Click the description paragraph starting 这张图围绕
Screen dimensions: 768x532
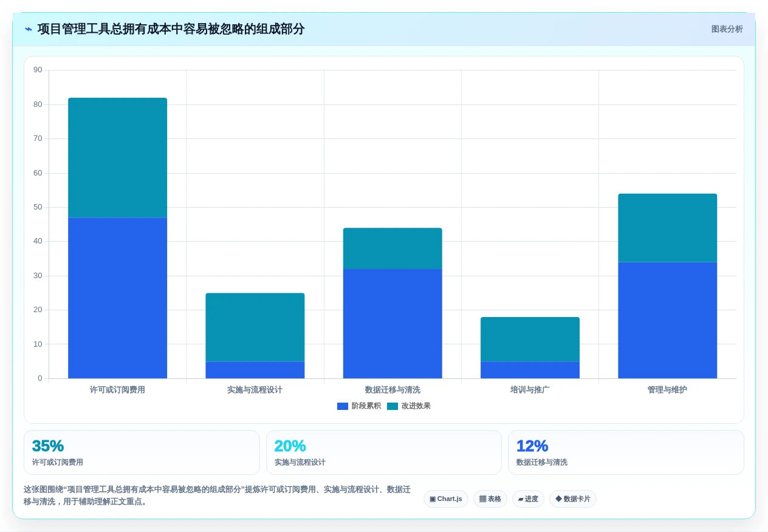coord(218,496)
